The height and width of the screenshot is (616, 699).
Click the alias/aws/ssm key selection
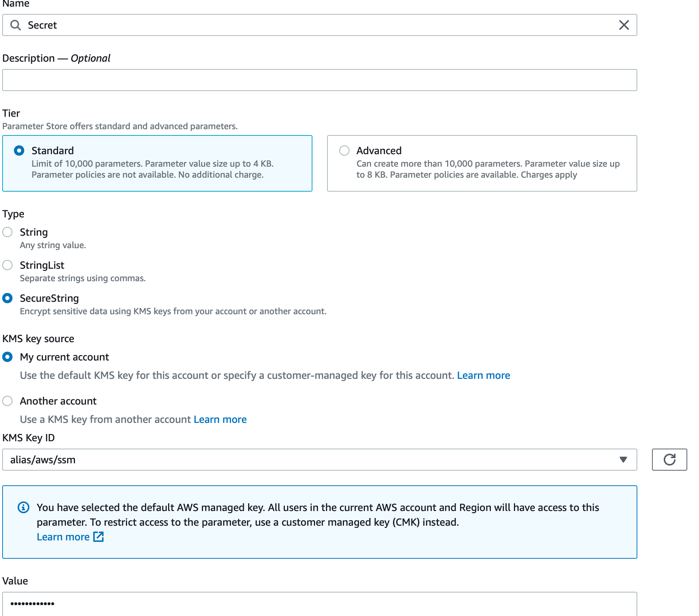(x=319, y=460)
